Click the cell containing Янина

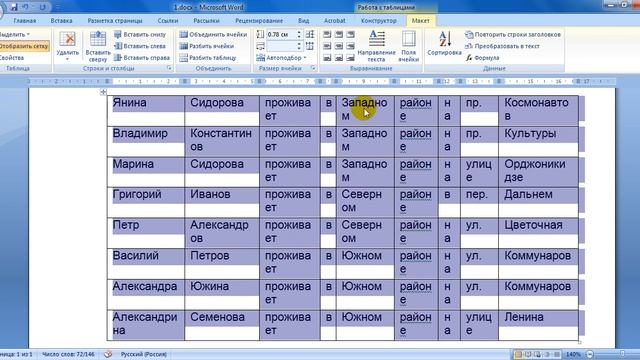click(x=146, y=111)
